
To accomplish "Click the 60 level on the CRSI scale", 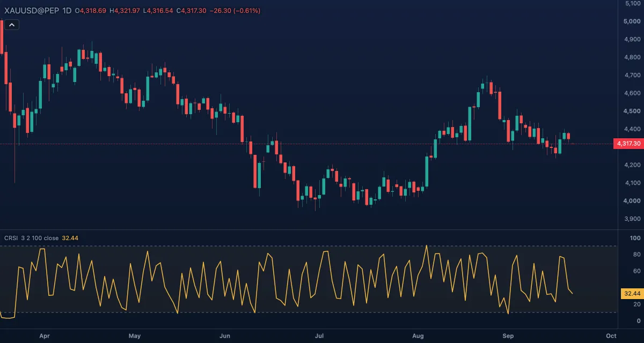I will point(636,271).
